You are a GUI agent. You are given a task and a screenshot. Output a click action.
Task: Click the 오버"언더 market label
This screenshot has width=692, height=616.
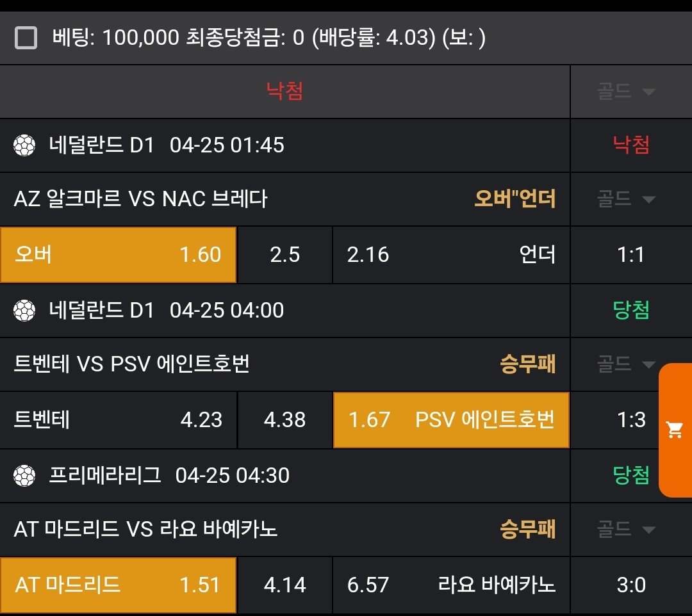click(x=515, y=199)
